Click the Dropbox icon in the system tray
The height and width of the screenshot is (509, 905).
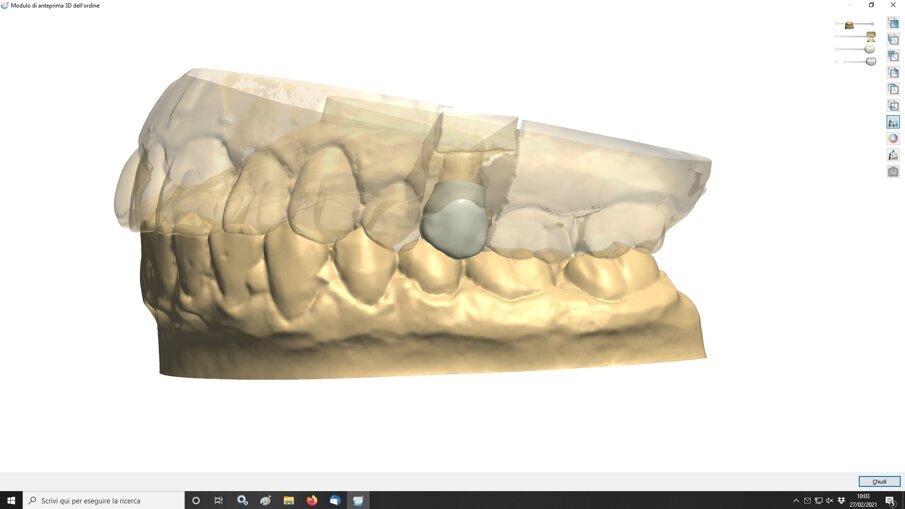841,500
